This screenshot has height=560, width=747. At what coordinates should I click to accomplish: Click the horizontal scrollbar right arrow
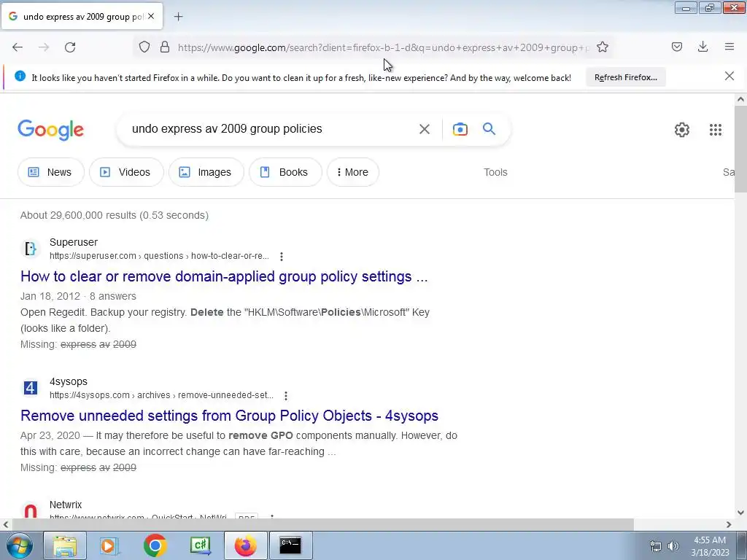click(x=729, y=524)
